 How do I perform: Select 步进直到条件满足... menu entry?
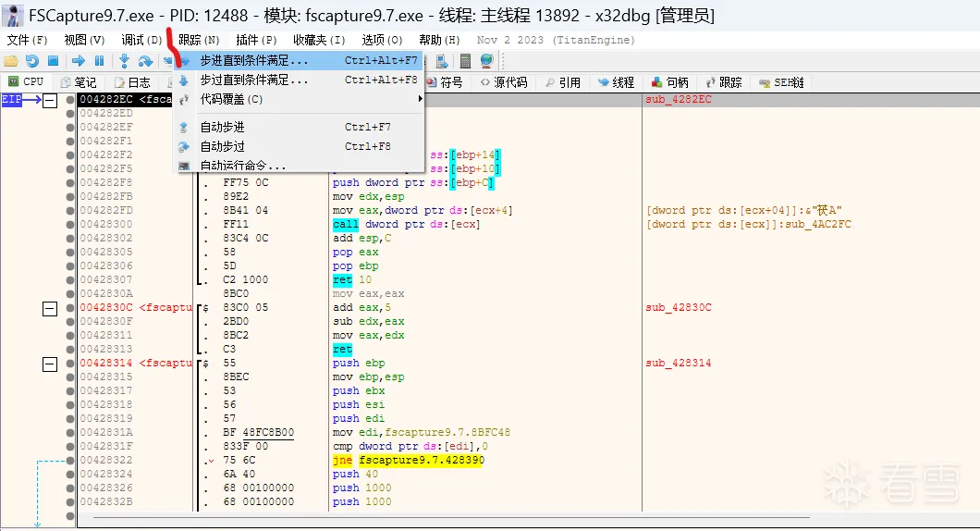pyautogui.click(x=299, y=61)
